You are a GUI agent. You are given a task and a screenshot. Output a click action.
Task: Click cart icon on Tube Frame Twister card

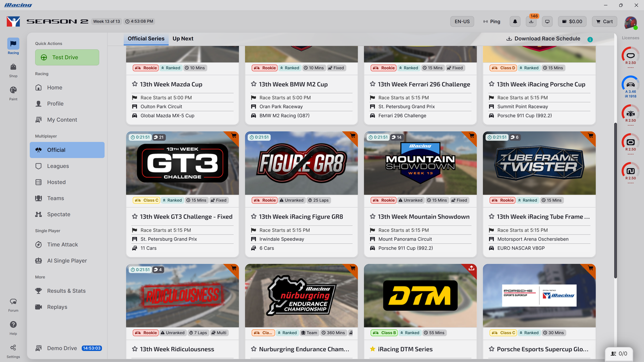click(x=590, y=136)
